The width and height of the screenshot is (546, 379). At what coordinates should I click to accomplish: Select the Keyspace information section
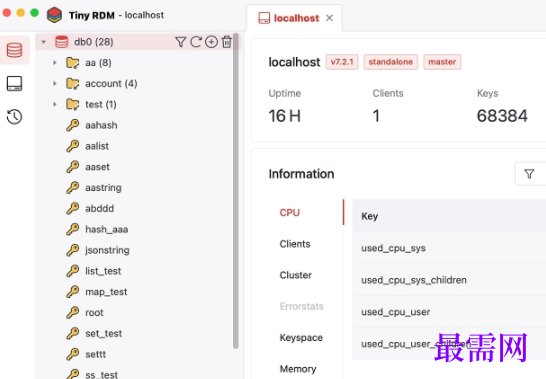(301, 338)
